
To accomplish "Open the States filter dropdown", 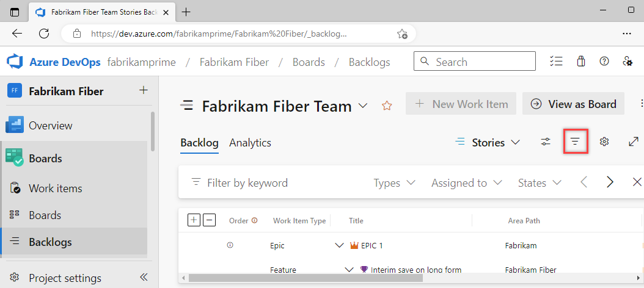I will tap(540, 182).
